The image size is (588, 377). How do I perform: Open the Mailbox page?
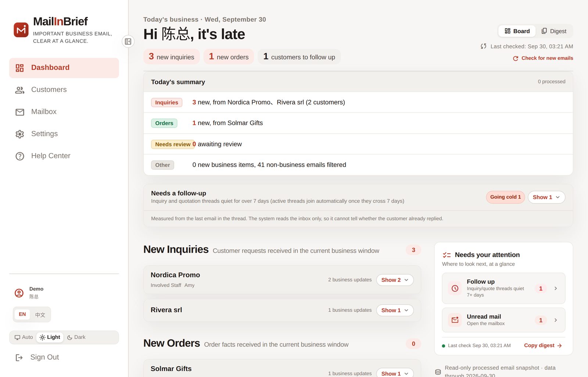(x=64, y=112)
